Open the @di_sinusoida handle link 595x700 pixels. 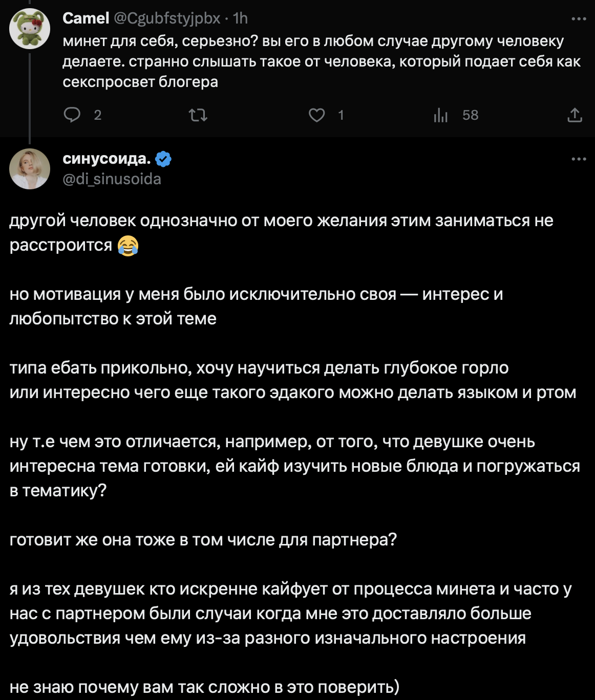112,179
